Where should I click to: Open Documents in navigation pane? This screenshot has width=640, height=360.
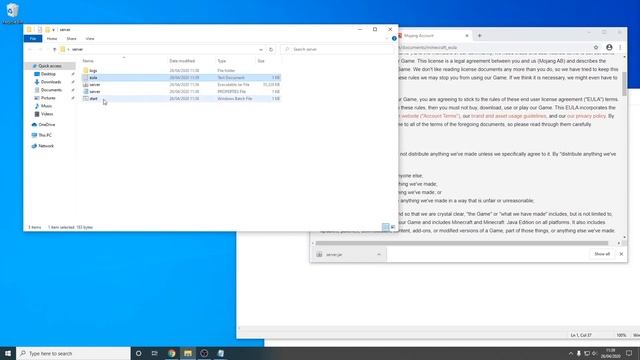51,90
